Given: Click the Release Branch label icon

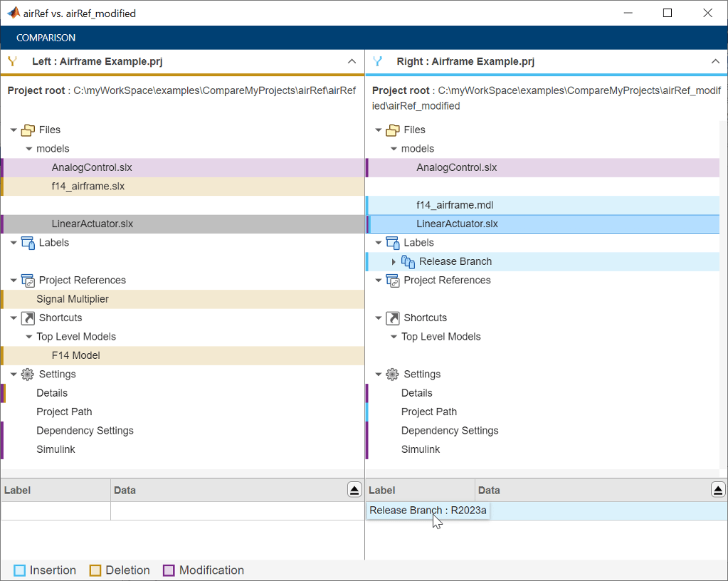Looking at the screenshot, I should click(408, 262).
